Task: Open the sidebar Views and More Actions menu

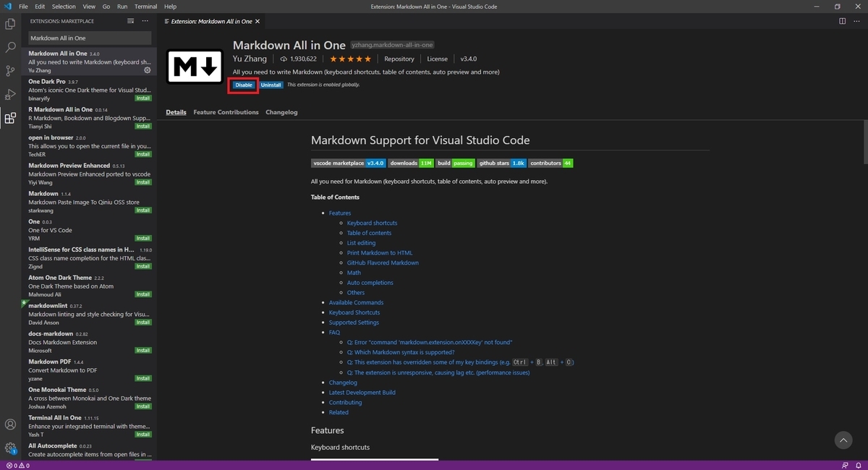Action: coord(147,21)
